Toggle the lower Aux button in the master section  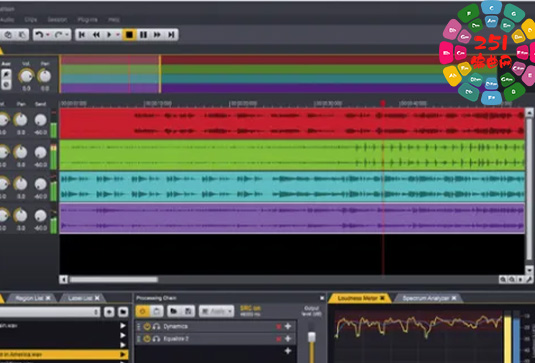point(6,85)
